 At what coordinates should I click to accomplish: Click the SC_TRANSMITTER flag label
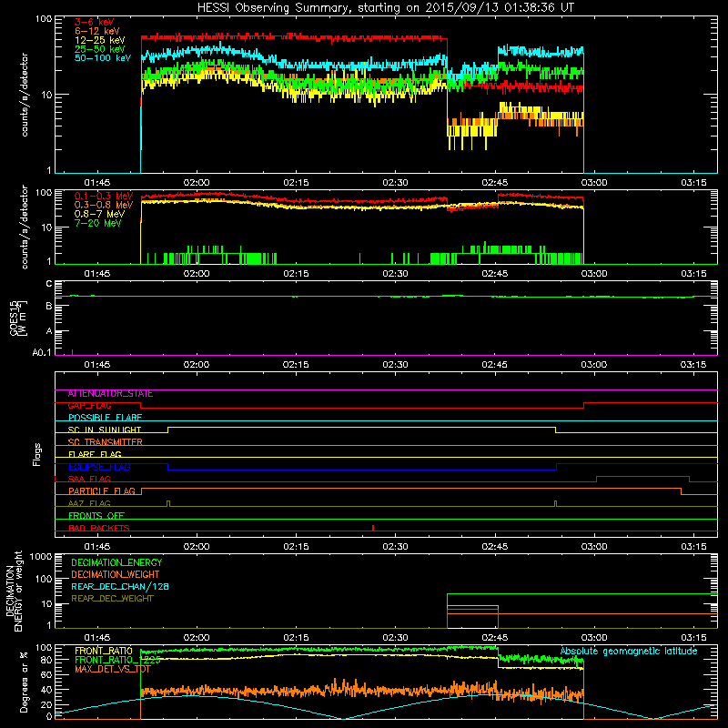[105, 442]
